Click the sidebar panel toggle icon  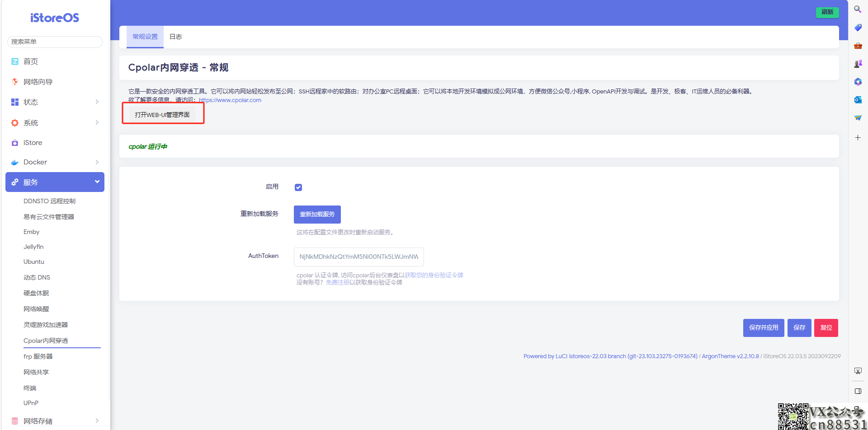pyautogui.click(x=858, y=391)
